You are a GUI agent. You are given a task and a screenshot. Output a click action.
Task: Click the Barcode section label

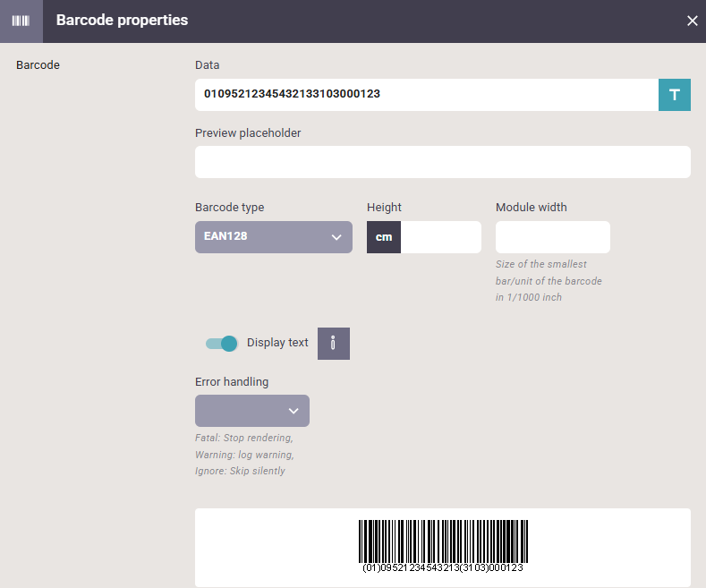38,65
